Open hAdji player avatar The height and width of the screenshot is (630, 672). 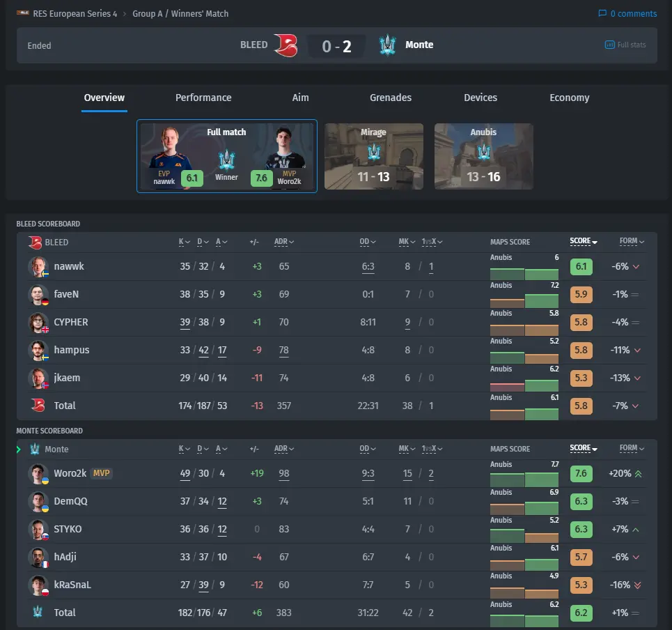pyautogui.click(x=38, y=557)
